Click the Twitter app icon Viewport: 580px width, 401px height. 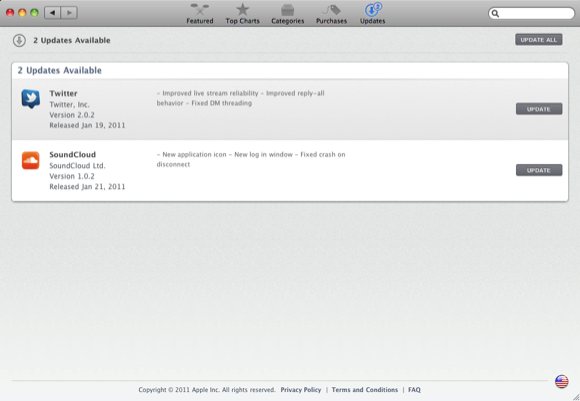pos(31,99)
